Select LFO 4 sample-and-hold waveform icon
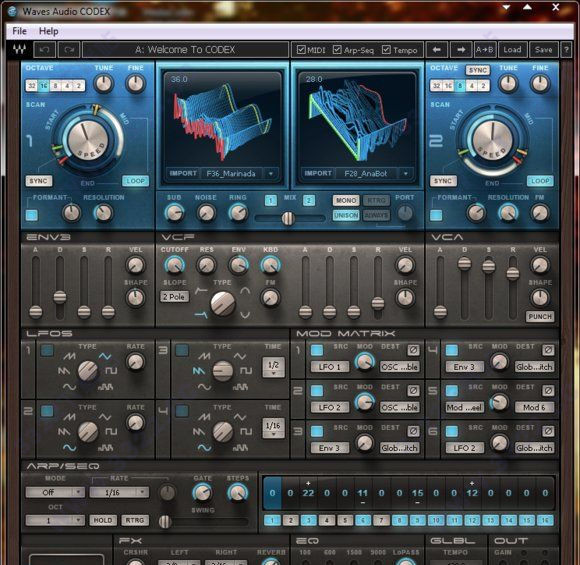This screenshot has width=580, height=565. [240, 448]
